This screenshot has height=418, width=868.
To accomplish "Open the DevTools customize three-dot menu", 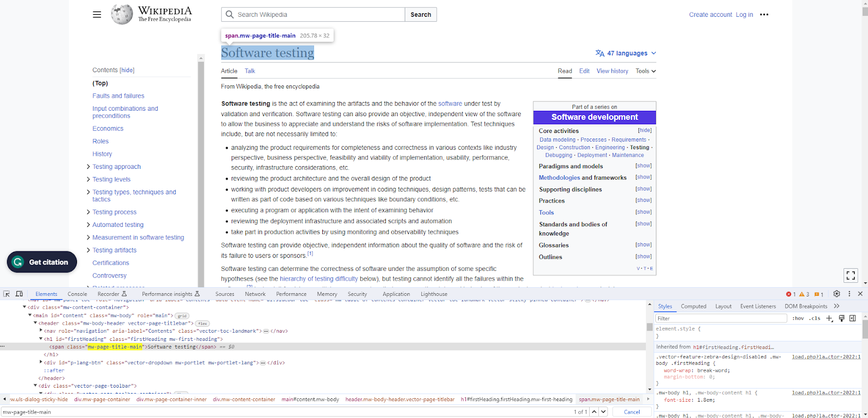I will (850, 294).
